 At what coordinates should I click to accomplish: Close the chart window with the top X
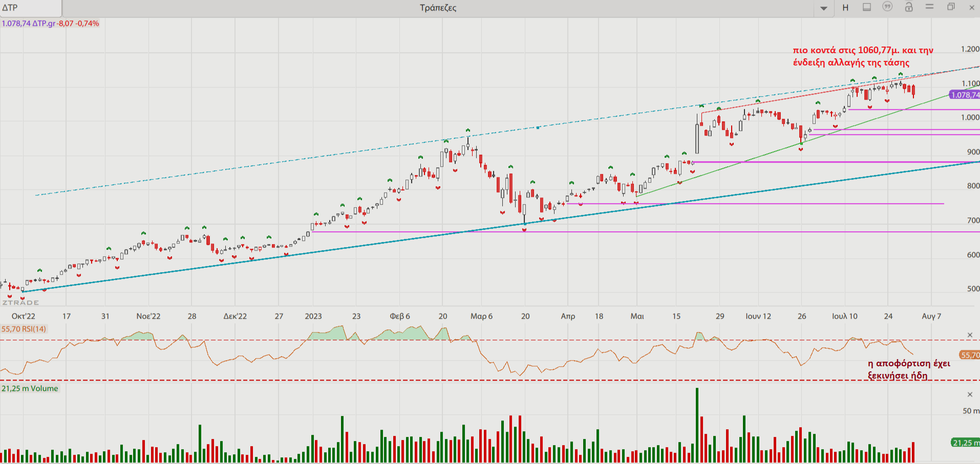[972, 7]
